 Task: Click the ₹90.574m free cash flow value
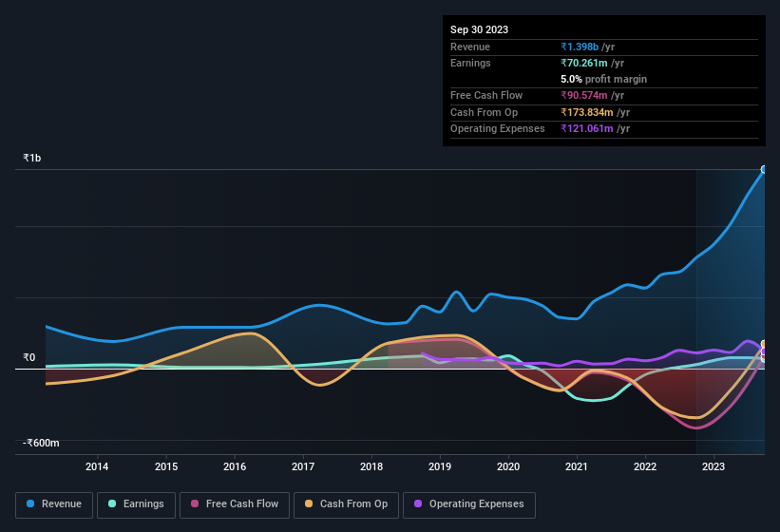point(584,95)
